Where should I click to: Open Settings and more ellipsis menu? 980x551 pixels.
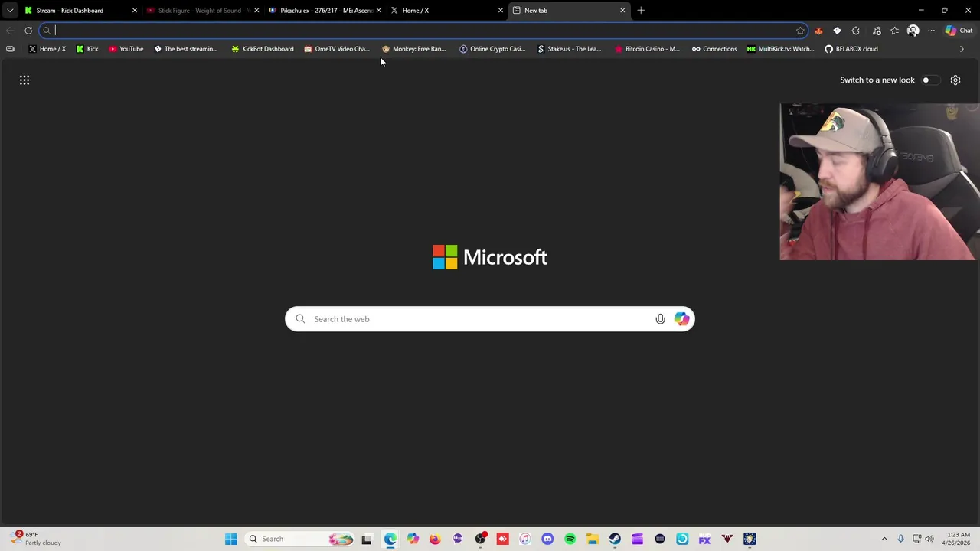point(931,31)
